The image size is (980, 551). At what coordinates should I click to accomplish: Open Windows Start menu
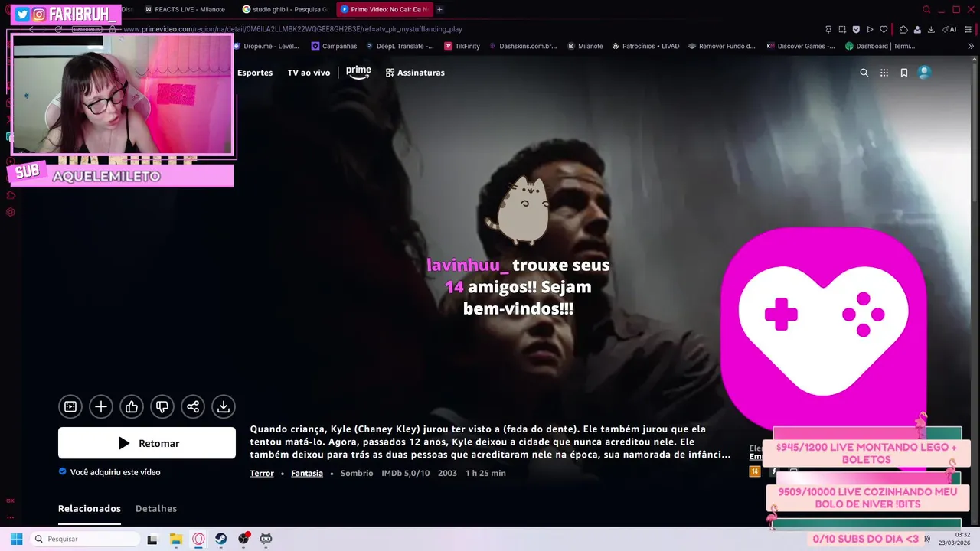click(16, 539)
